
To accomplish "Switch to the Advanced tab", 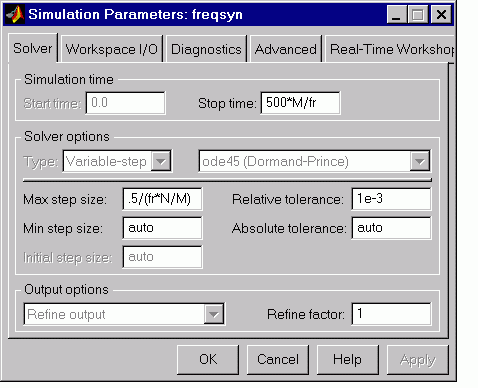I will click(x=286, y=49).
